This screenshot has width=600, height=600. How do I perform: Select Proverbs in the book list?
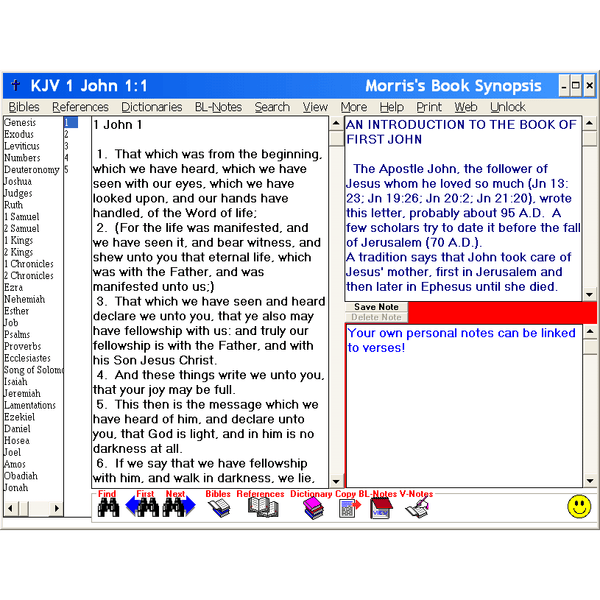(x=23, y=346)
